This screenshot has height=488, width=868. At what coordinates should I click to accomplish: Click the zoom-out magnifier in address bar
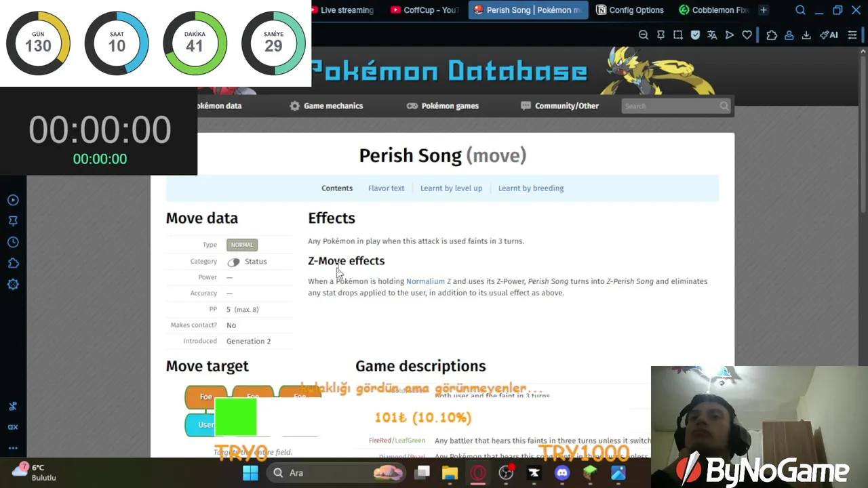(644, 35)
